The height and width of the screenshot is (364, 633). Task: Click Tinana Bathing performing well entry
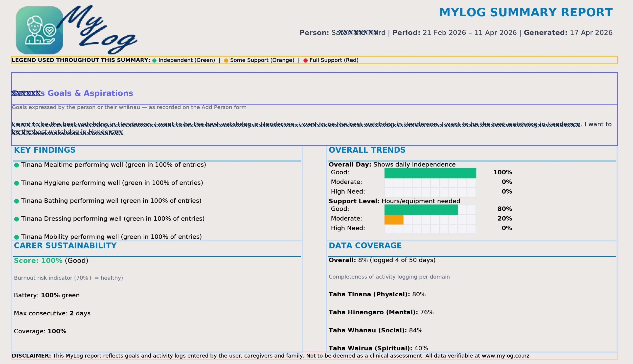click(x=111, y=201)
